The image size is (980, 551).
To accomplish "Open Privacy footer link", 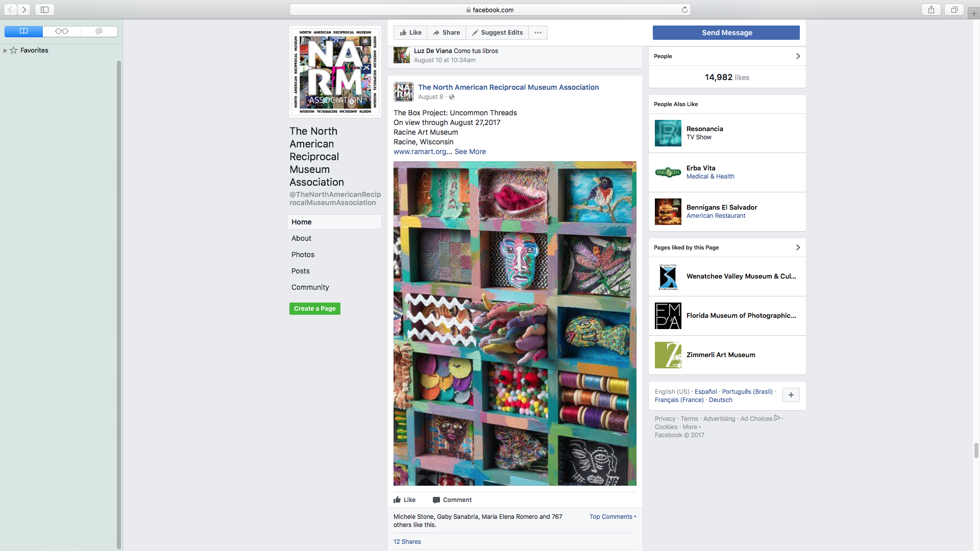I will click(x=665, y=419).
